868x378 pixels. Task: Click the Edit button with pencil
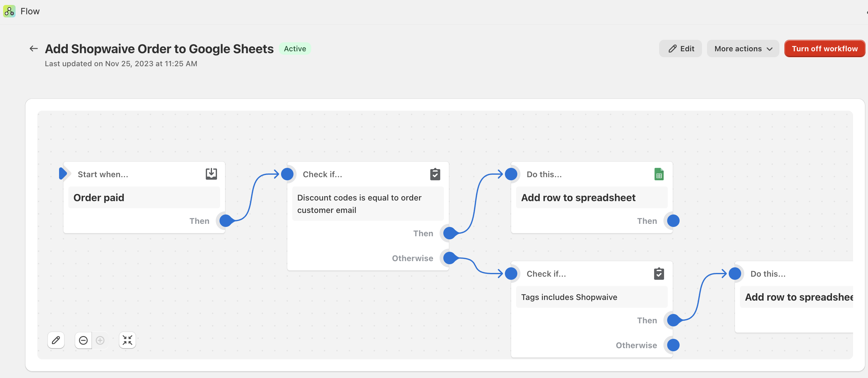pos(680,48)
